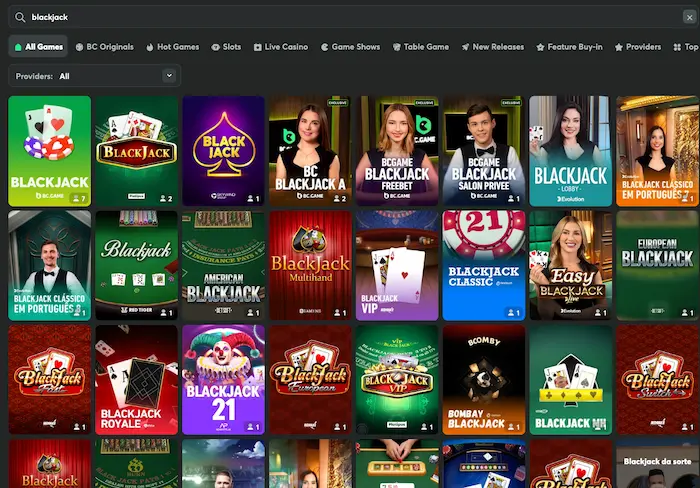The image size is (700, 488).
Task: Open the Slots tab
Action: pyautogui.click(x=226, y=46)
